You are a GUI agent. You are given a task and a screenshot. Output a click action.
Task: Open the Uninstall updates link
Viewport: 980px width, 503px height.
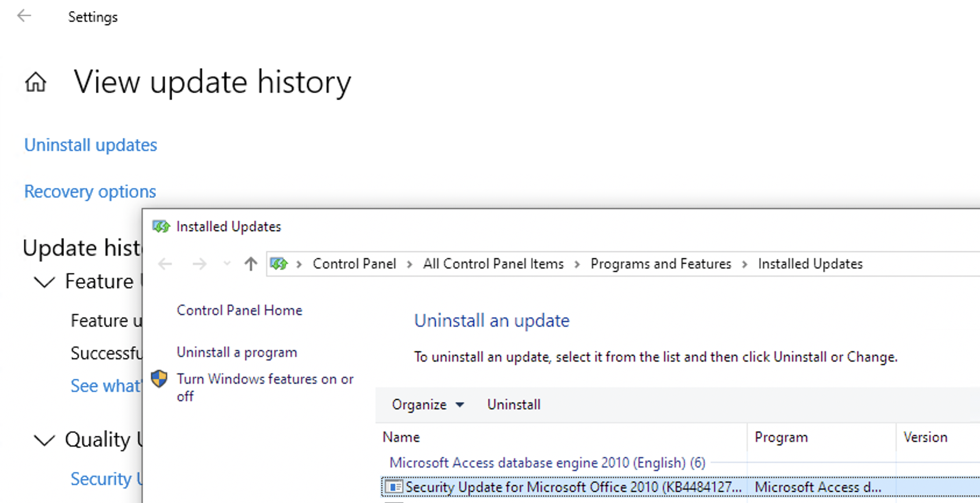click(x=91, y=145)
